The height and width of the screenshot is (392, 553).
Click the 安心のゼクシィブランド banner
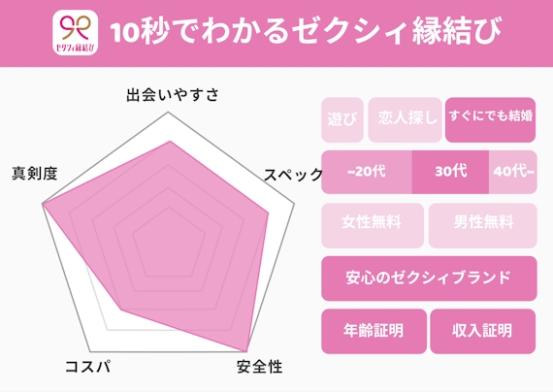tap(429, 278)
